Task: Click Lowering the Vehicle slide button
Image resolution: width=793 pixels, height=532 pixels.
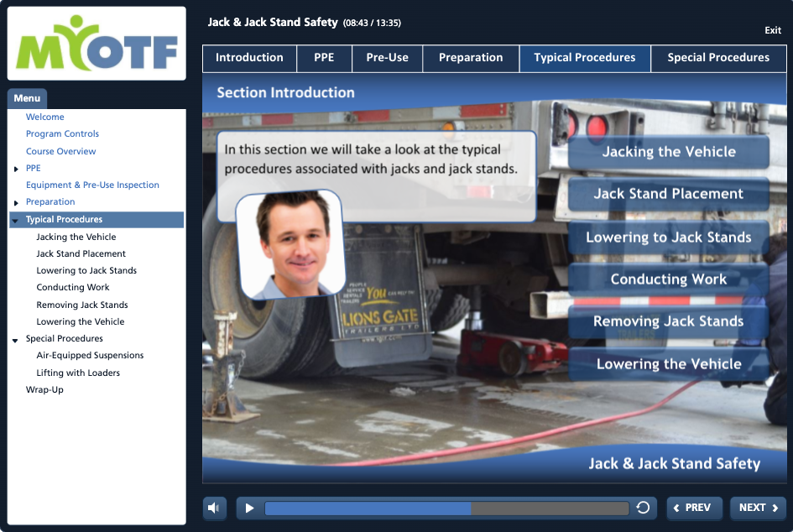Action: [x=669, y=364]
